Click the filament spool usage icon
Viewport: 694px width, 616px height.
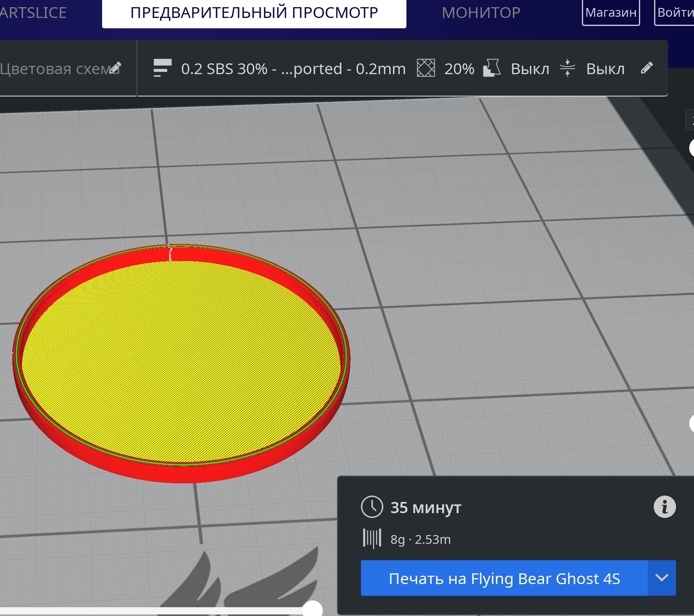point(372,539)
